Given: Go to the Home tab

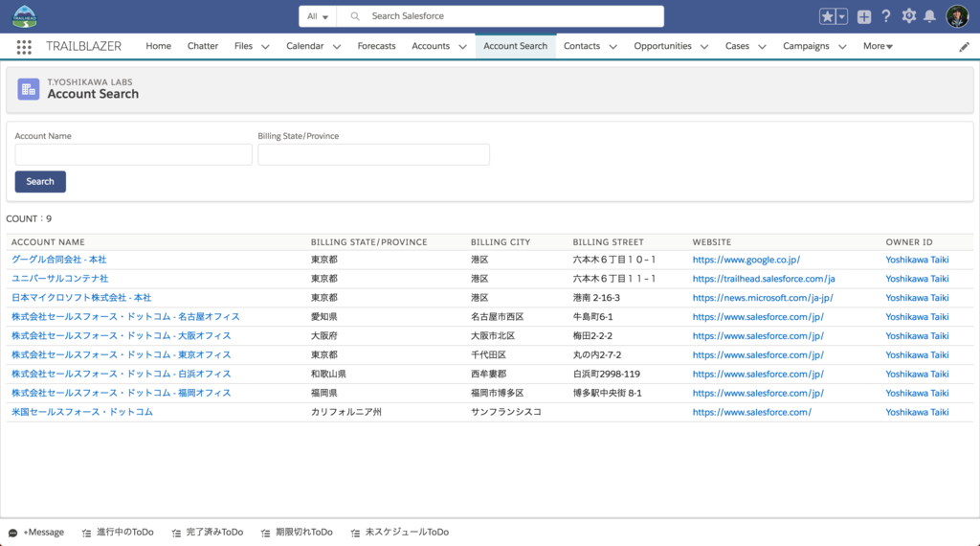Looking at the screenshot, I should click(158, 46).
